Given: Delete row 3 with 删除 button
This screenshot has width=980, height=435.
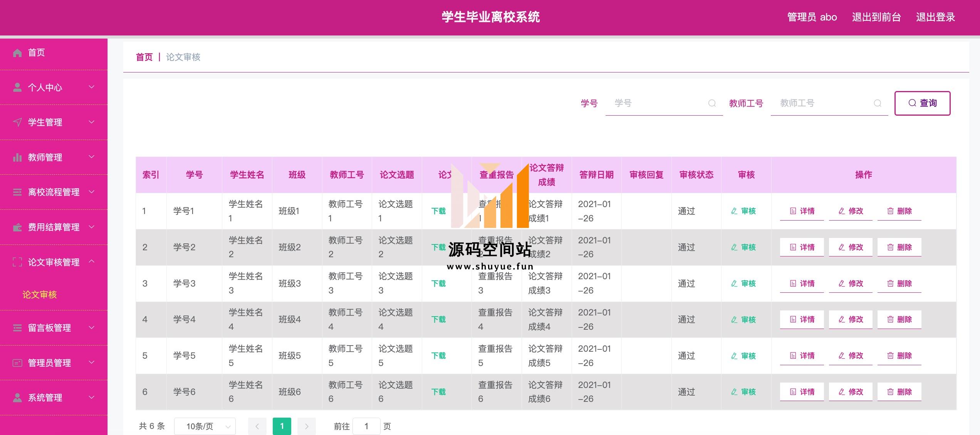Looking at the screenshot, I should (x=899, y=283).
